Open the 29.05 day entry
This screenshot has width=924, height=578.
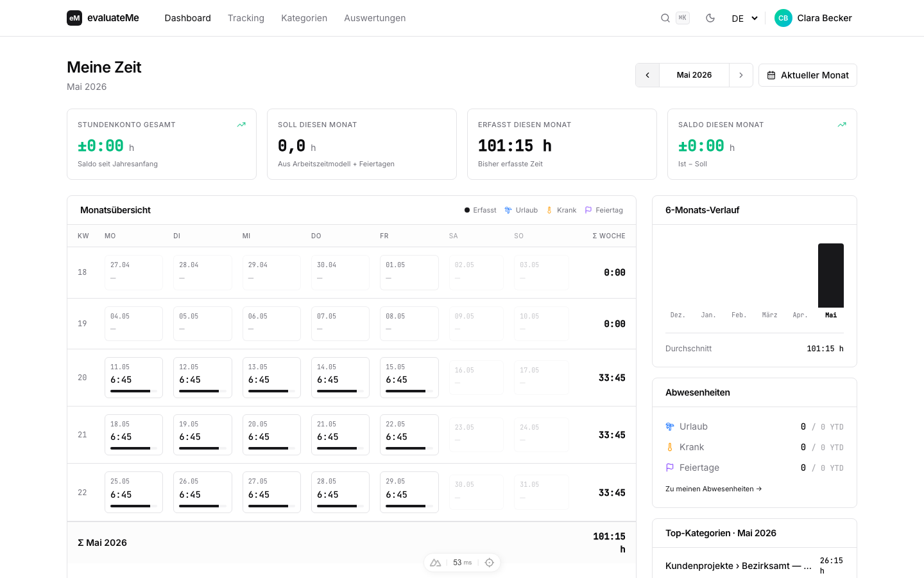(x=409, y=493)
